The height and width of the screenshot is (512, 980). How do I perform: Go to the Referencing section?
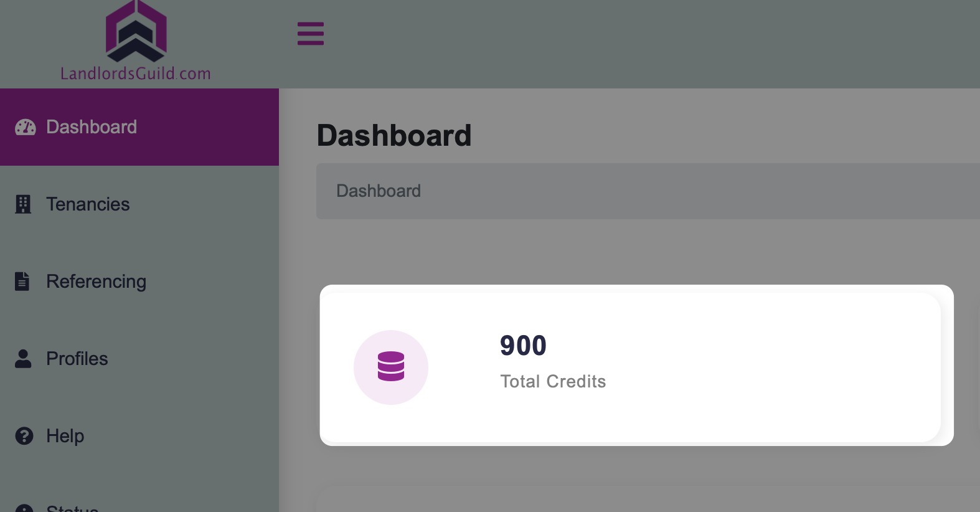[x=139, y=282]
